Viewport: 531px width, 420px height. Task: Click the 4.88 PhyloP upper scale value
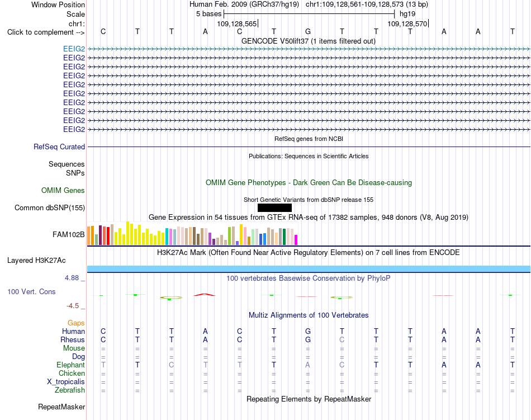click(x=72, y=278)
